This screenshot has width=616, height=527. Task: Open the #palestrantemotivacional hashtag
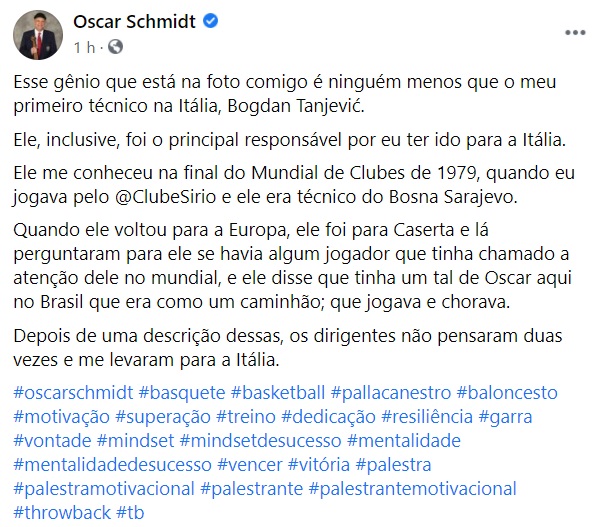[x=413, y=489]
